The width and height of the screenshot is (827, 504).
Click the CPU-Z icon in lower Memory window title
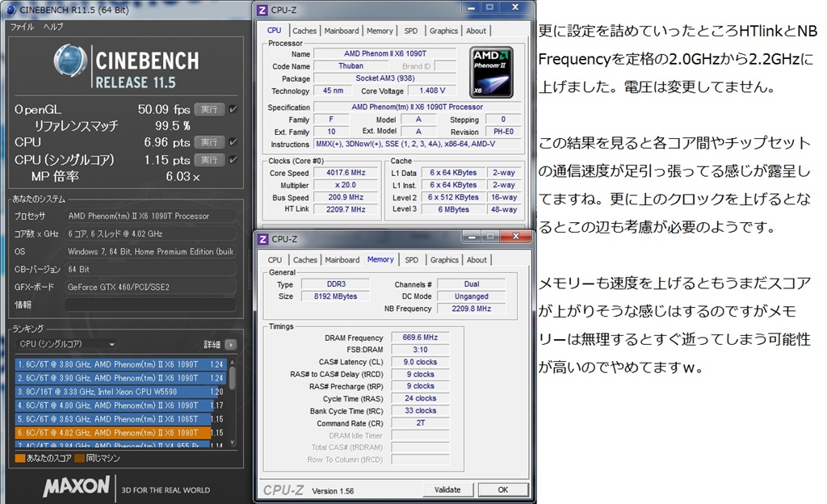click(x=262, y=239)
